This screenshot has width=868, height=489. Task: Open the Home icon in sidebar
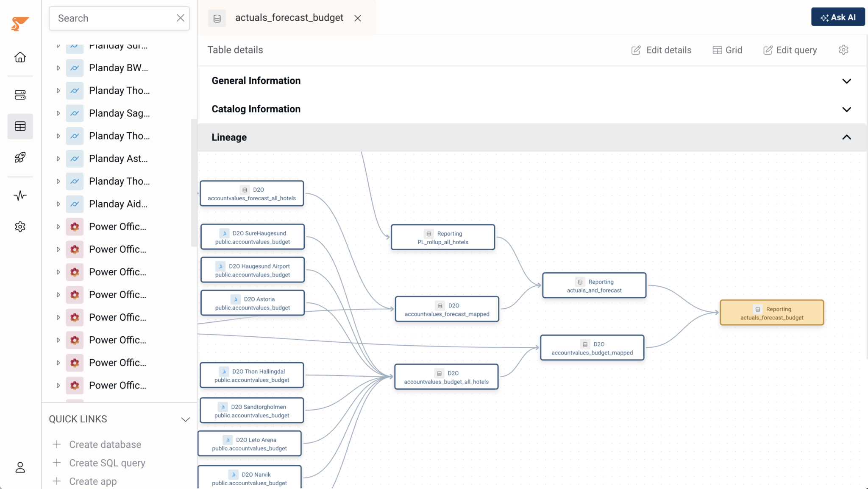pos(20,57)
